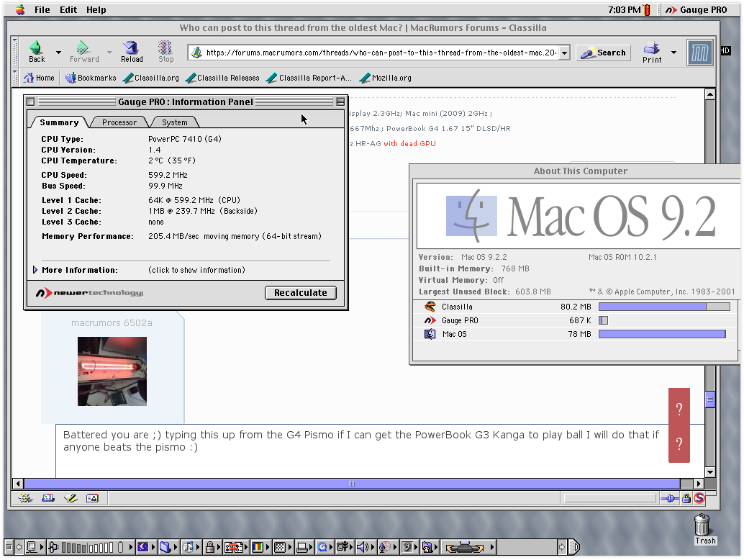This screenshot has height=560, width=744.
Task: Open the Help menu
Action: [x=96, y=9]
